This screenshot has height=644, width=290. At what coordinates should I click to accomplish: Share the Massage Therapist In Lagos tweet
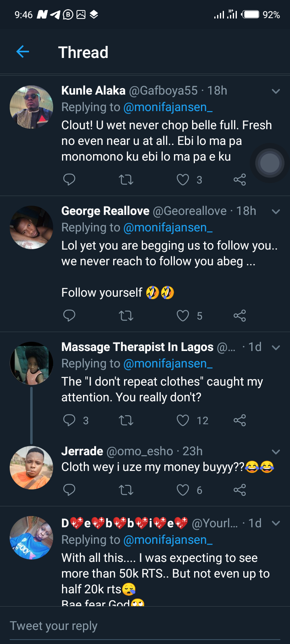(240, 421)
